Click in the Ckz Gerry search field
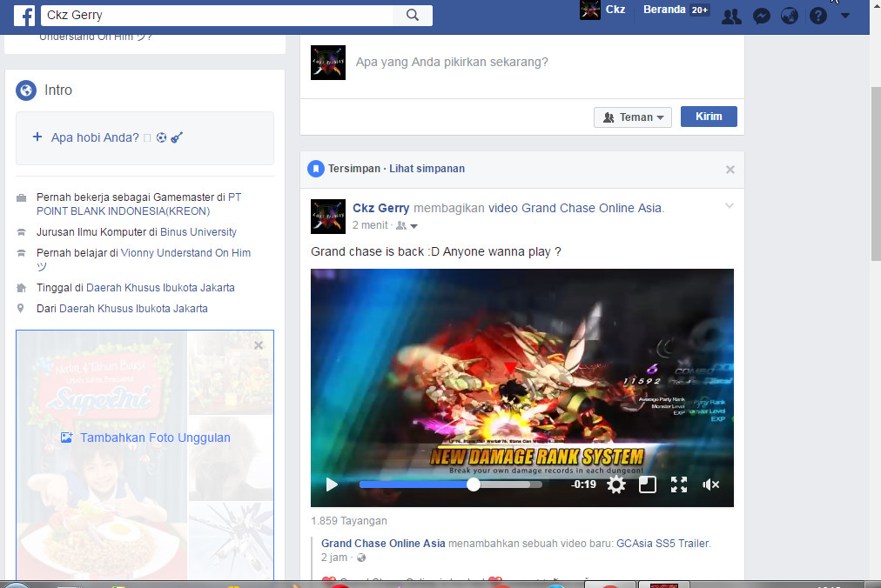Viewport: 881px width, 588px height. pos(217,15)
